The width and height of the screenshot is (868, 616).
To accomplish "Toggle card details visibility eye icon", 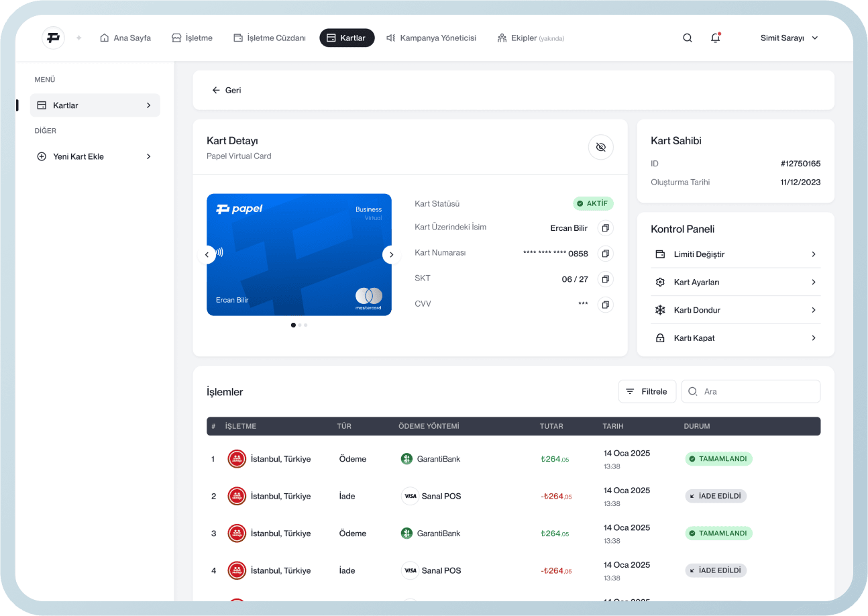I will pos(601,147).
